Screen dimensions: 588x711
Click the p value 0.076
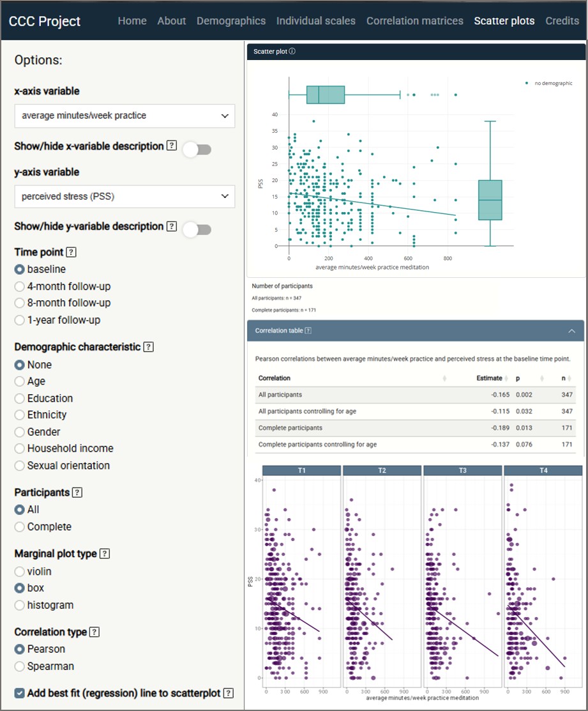coord(524,445)
